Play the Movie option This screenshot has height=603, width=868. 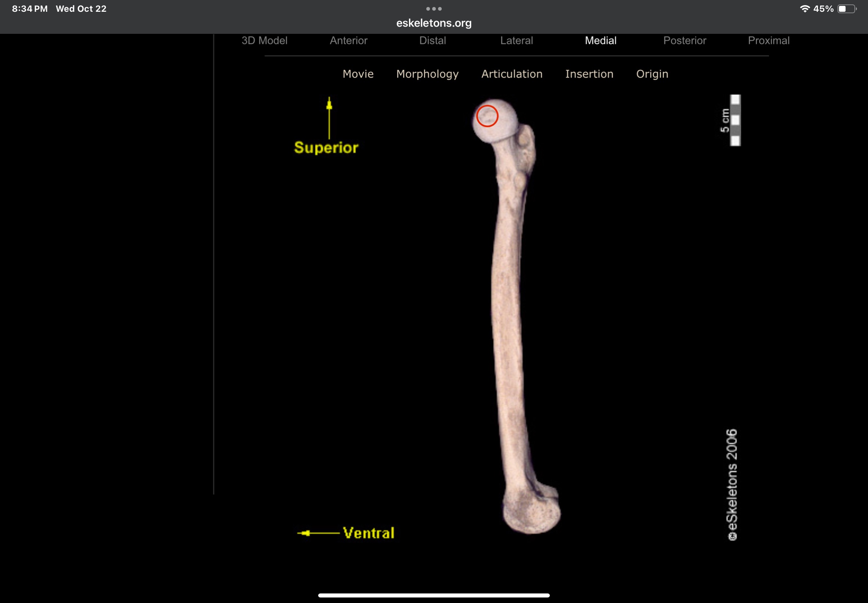tap(358, 74)
